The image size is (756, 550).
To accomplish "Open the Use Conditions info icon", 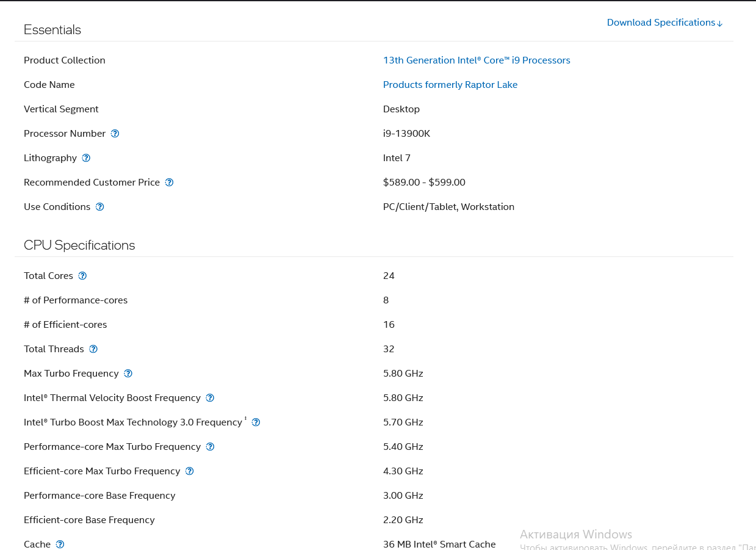I will pos(99,207).
